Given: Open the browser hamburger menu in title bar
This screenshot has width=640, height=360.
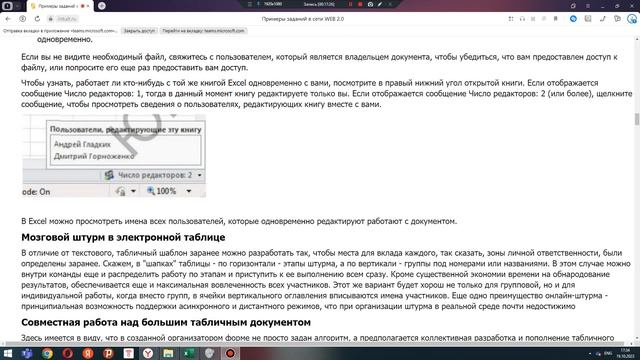Looking at the screenshot, I should (x=588, y=6).
